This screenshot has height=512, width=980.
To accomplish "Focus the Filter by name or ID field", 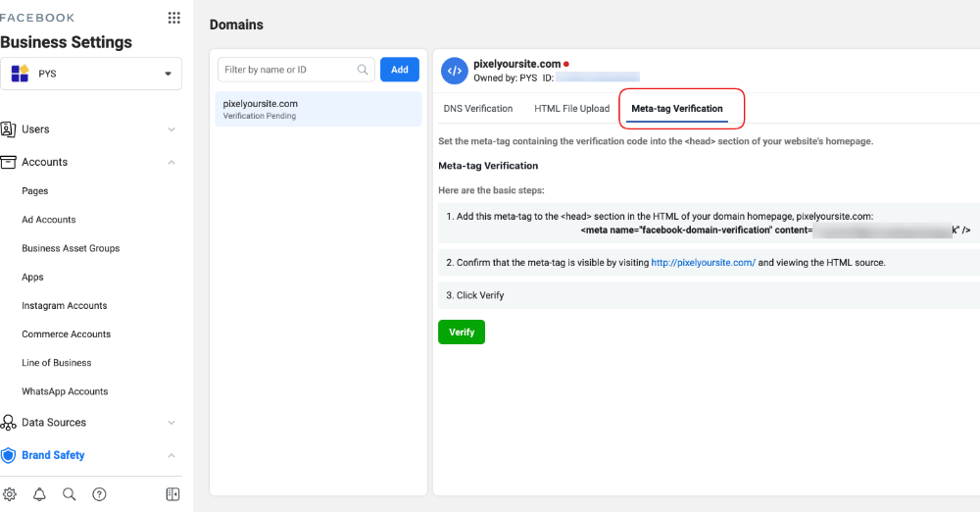I will coord(296,70).
